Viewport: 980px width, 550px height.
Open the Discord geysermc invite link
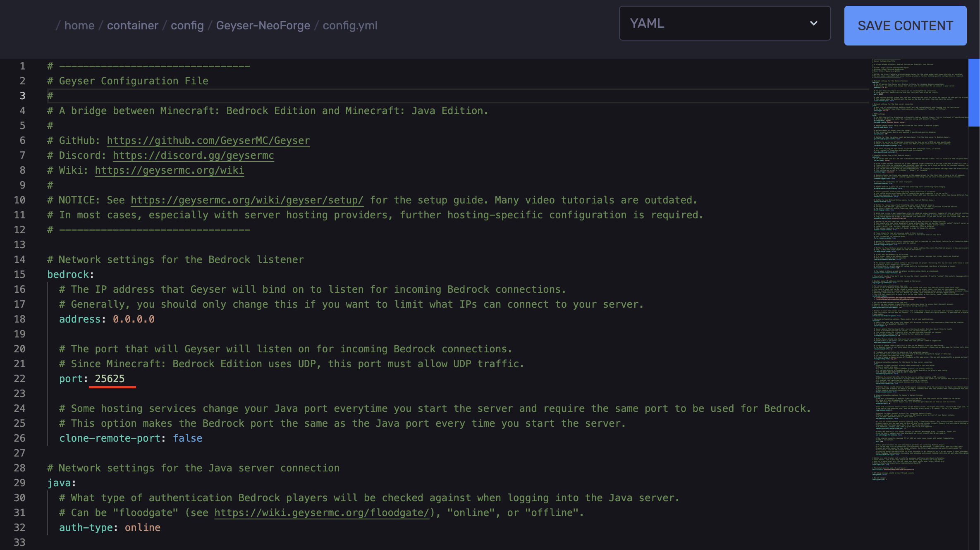tap(193, 155)
